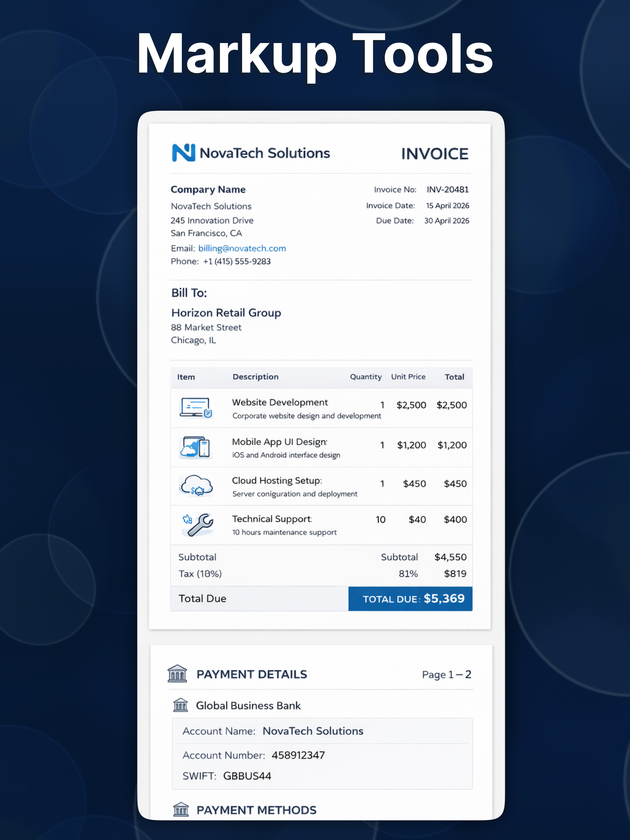Select account number 458912347
The height and width of the screenshot is (840, 630).
point(298,755)
